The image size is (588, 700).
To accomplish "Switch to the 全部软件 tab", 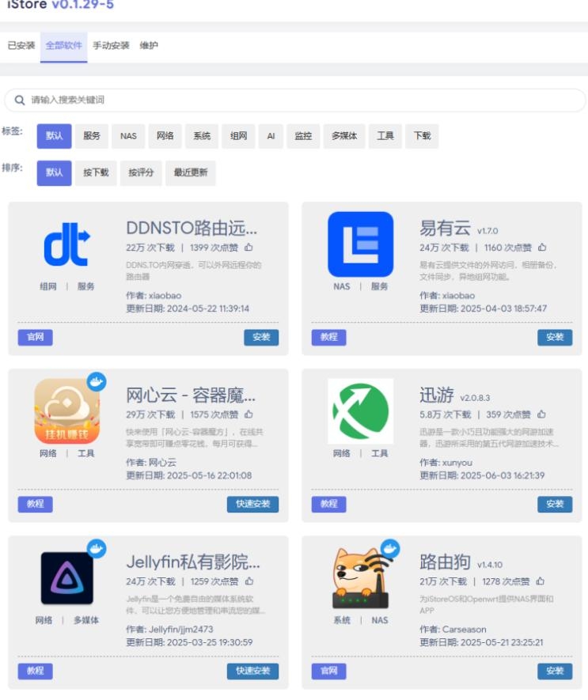I will (64, 46).
